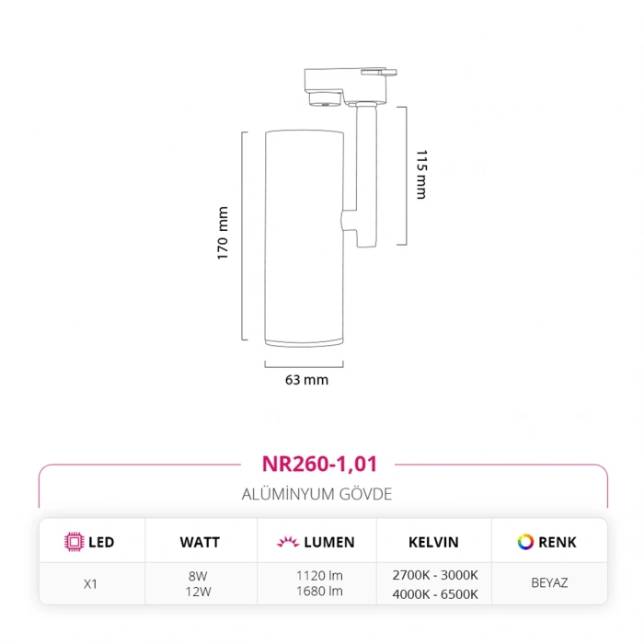This screenshot has height=644, width=644.
Task: Select the 8W wattage option
Action: coord(198,575)
